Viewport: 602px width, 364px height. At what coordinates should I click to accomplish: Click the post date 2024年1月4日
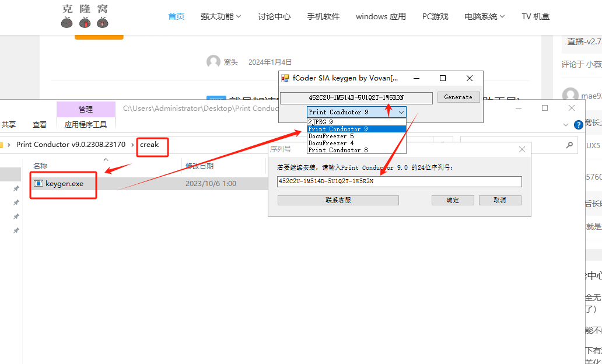[270, 62]
